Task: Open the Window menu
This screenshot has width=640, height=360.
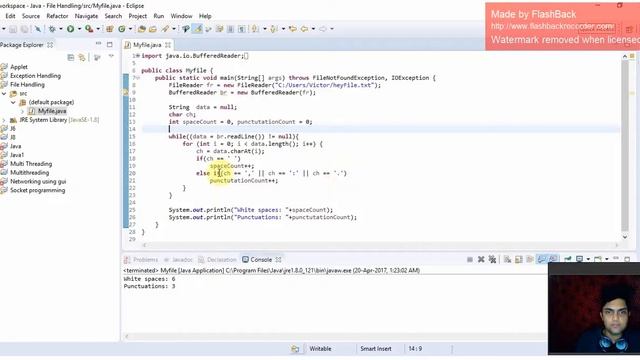Action: coord(181,16)
